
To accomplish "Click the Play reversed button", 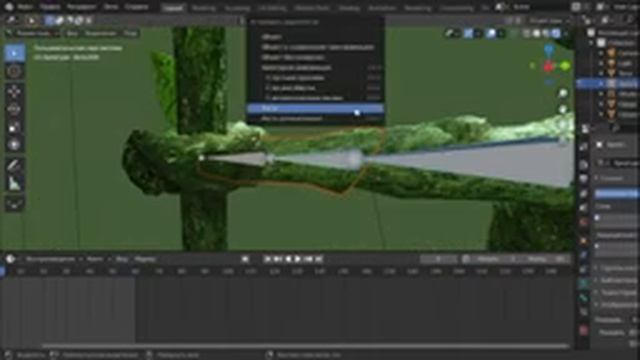I will [x=289, y=259].
